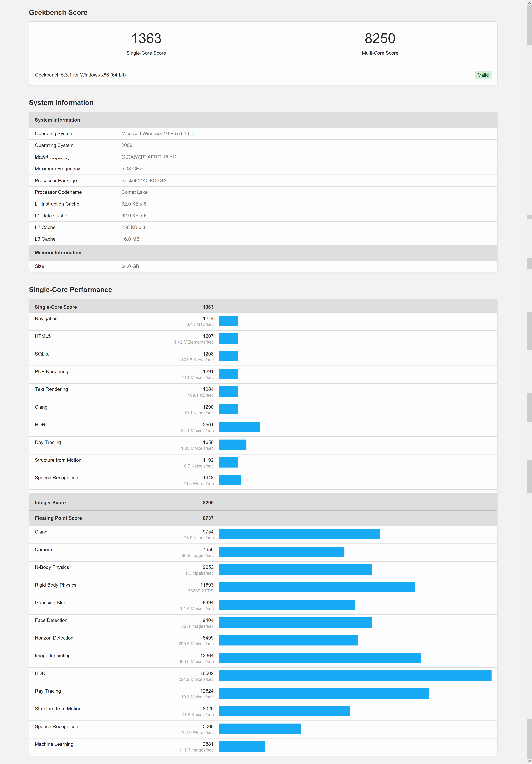The image size is (532, 764).
Task: Click Structure from Motion score 1192
Action: click(208, 460)
